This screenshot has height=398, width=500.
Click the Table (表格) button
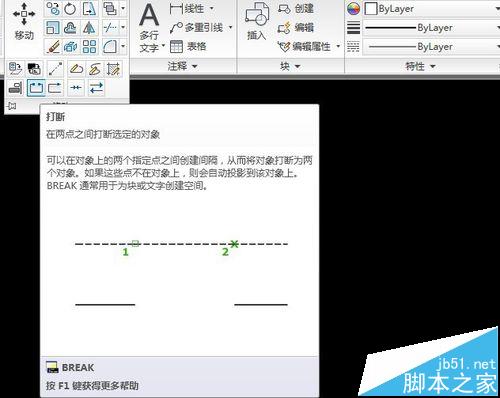(x=188, y=46)
